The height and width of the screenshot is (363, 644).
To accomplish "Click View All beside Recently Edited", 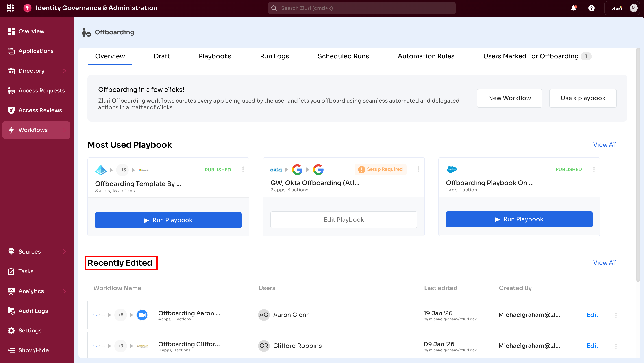I will 605,262.
